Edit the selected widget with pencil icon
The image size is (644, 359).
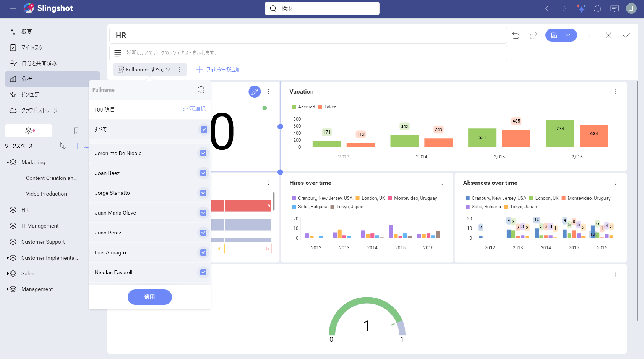coord(255,92)
